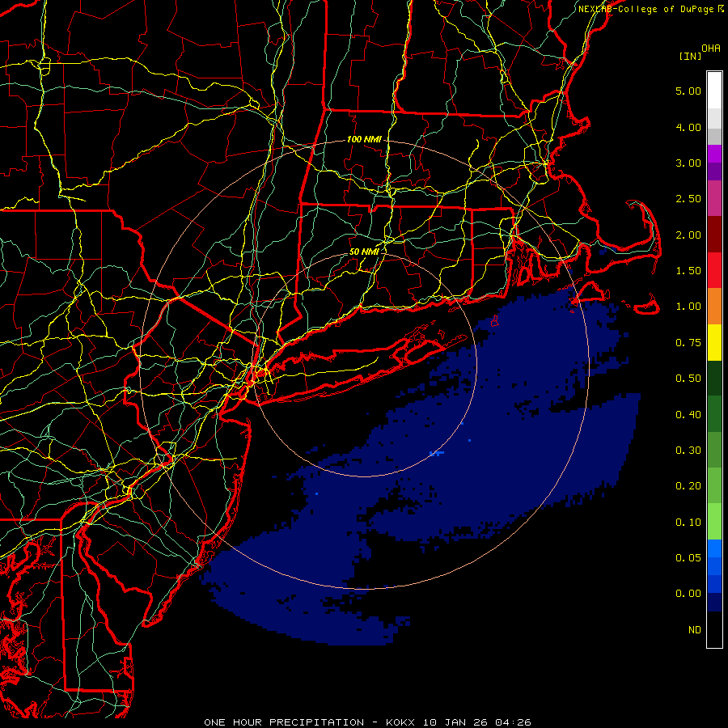This screenshot has width=728, height=728.
Task: Click the 1.50 legend value
Action: [688, 271]
